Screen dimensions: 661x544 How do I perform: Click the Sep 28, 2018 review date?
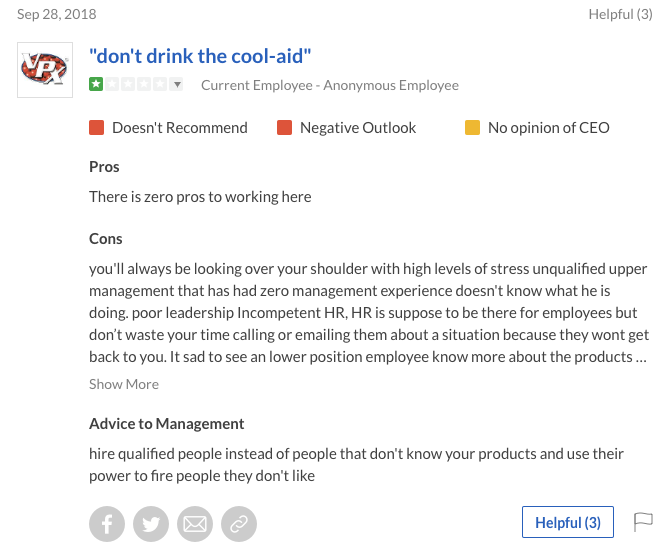click(x=56, y=14)
